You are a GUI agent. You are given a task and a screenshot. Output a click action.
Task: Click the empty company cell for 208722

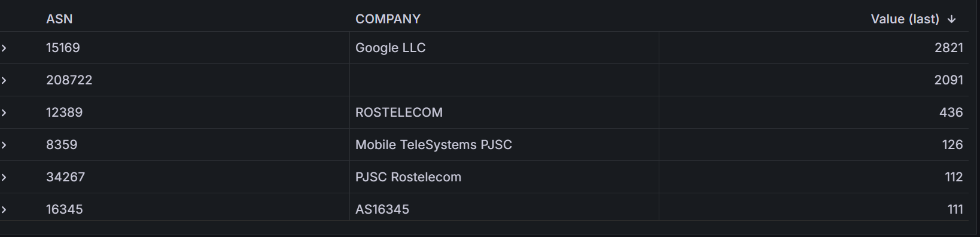tap(504, 80)
